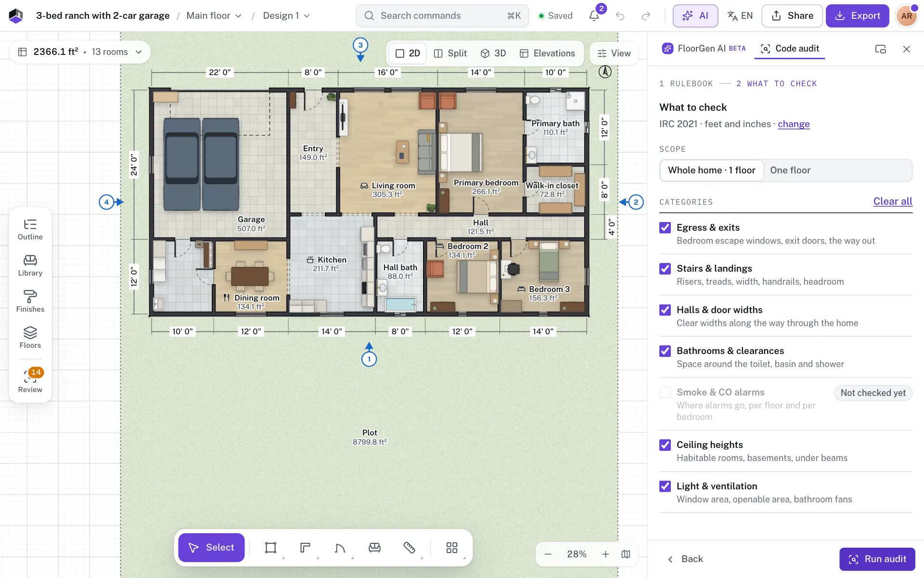This screenshot has width=924, height=578.
Task: Open the Finishes paint roller panel
Action: (30, 302)
